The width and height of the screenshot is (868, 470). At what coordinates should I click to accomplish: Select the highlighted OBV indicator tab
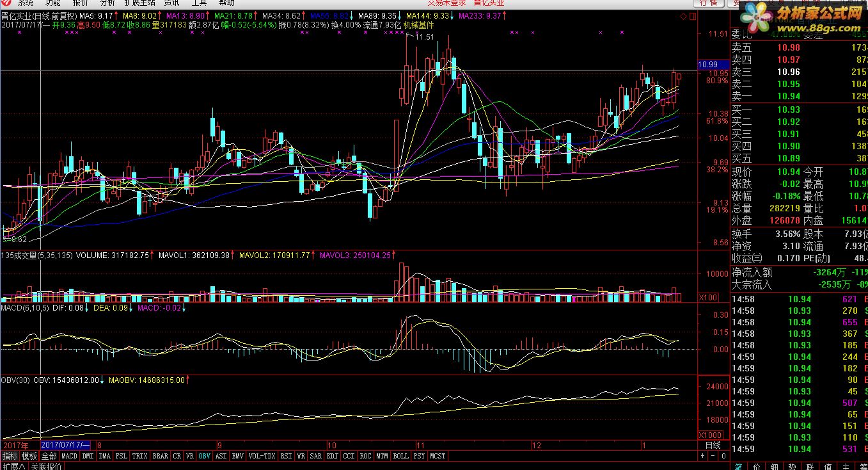tap(204, 456)
